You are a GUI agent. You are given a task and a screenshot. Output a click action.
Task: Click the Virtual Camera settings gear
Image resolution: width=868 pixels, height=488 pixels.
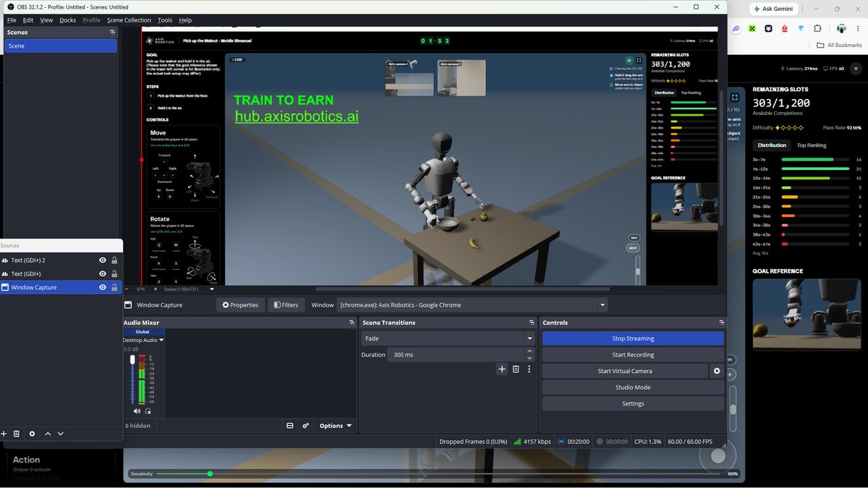click(x=717, y=371)
